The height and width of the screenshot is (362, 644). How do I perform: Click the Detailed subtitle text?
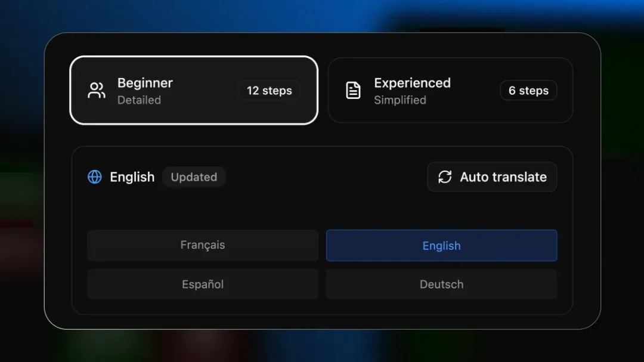click(139, 100)
